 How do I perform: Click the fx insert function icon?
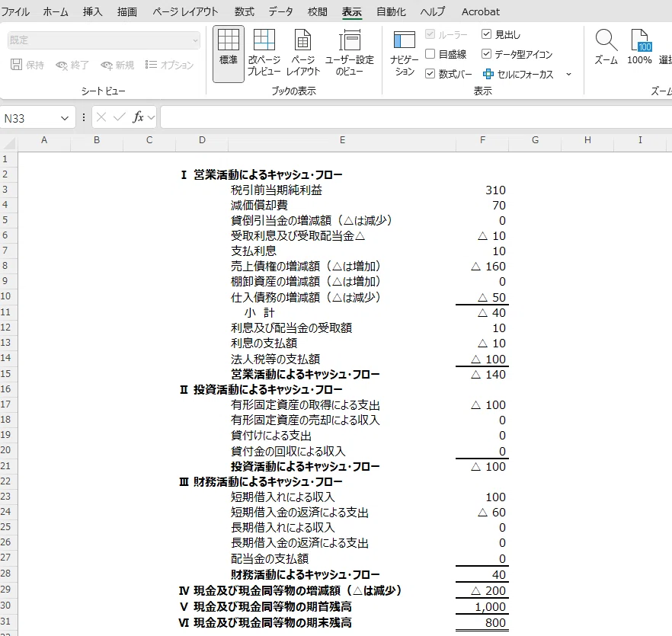click(x=138, y=117)
